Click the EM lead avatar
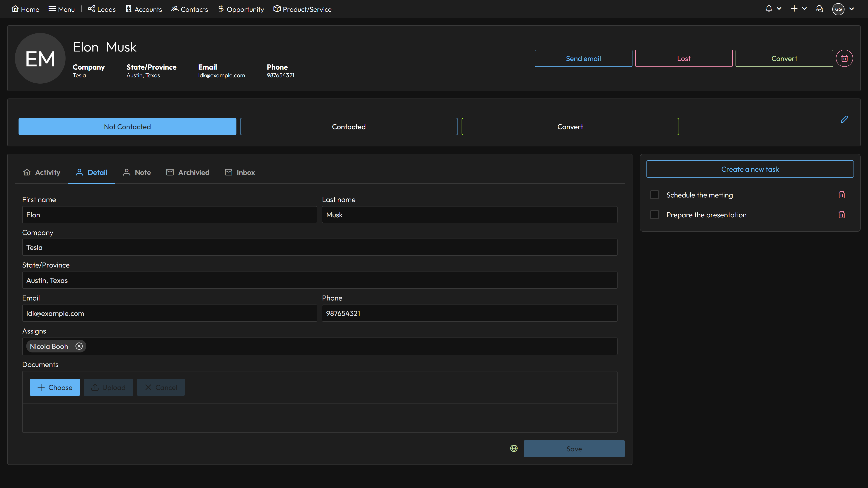Screen dimensions: 868x488 [x=40, y=58]
